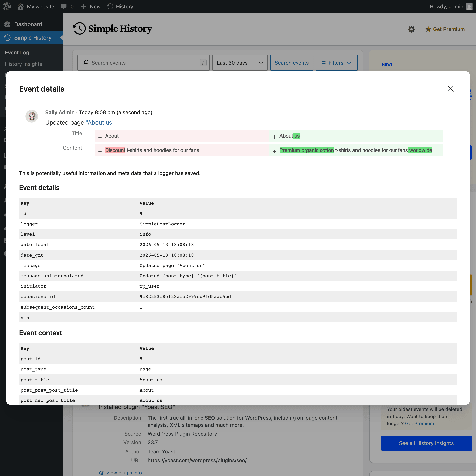Open History in the admin bar
The image size is (476, 476).
[120, 6]
